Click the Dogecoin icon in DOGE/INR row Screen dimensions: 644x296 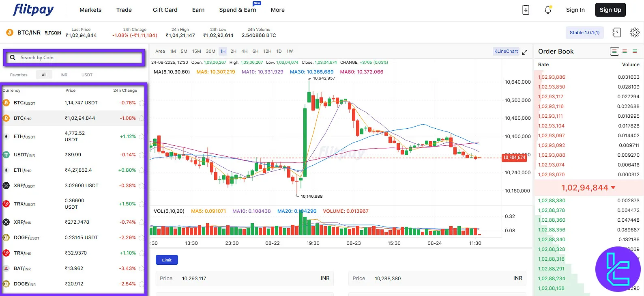tap(6, 284)
